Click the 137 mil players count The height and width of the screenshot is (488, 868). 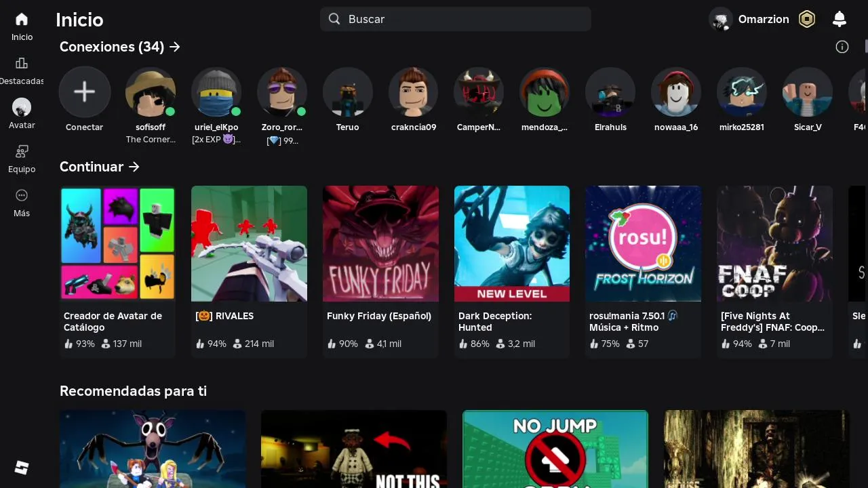tap(121, 344)
